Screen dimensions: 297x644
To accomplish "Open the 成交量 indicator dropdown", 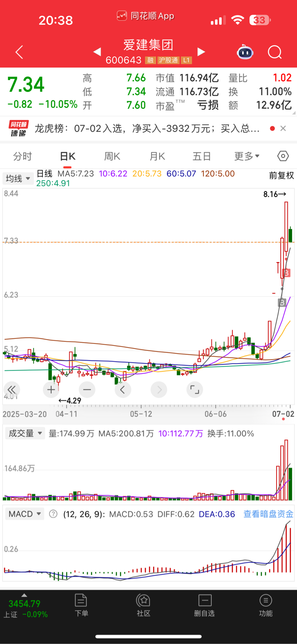I will [x=25, y=433].
